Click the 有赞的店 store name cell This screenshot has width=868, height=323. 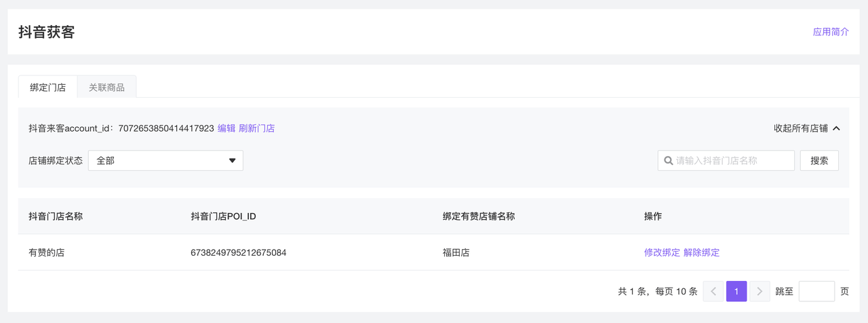pyautogui.click(x=47, y=252)
